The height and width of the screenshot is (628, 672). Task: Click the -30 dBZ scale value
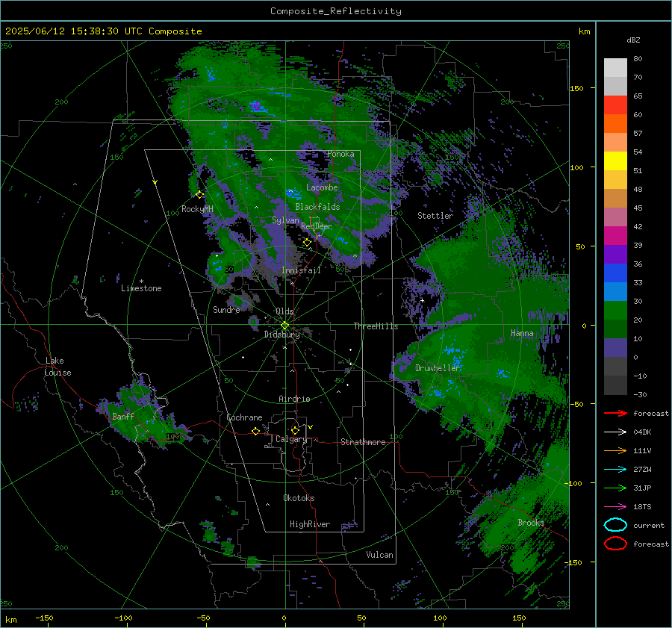[640, 394]
